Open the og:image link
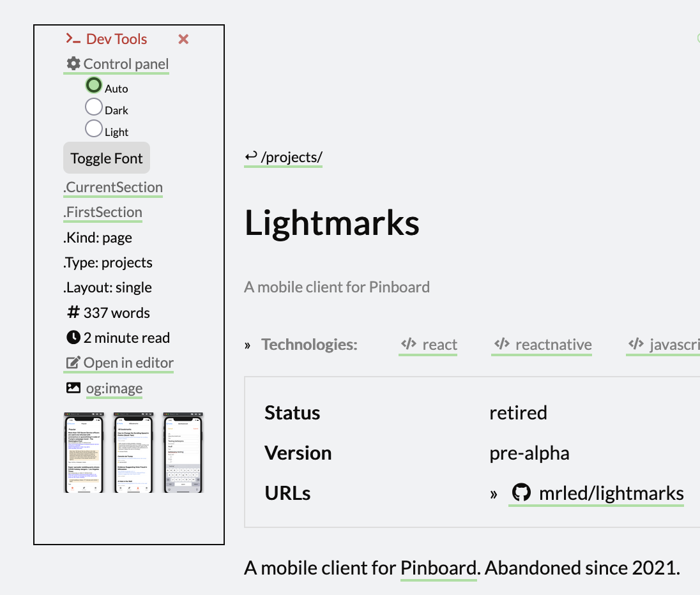The width and height of the screenshot is (700, 595). tap(114, 388)
